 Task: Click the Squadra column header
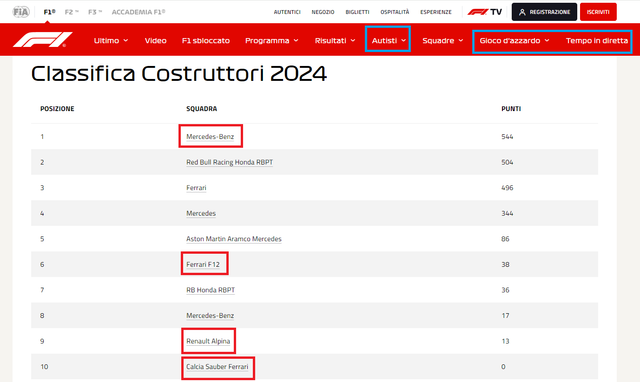pyautogui.click(x=202, y=109)
